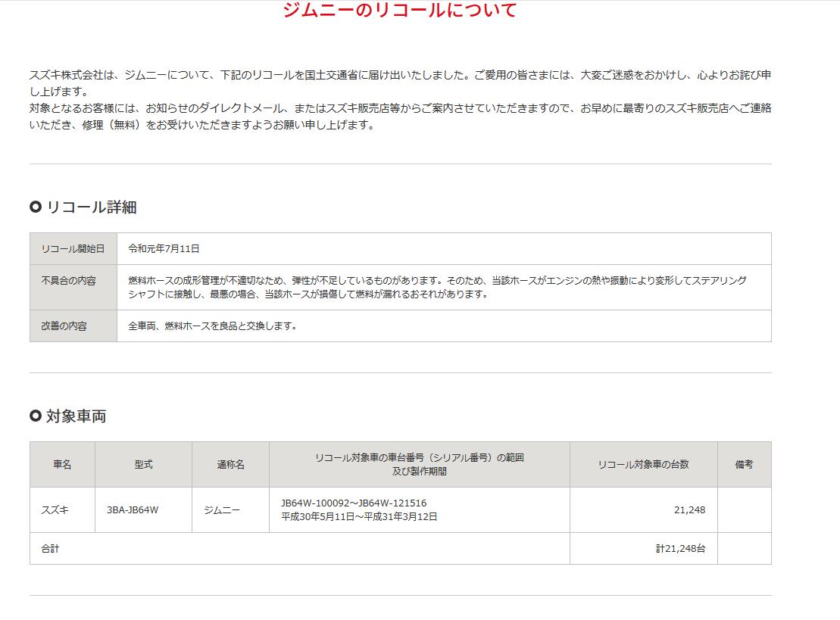Image resolution: width=840 pixels, height=620 pixels.
Task: Click the 型式 column header
Action: click(x=144, y=465)
